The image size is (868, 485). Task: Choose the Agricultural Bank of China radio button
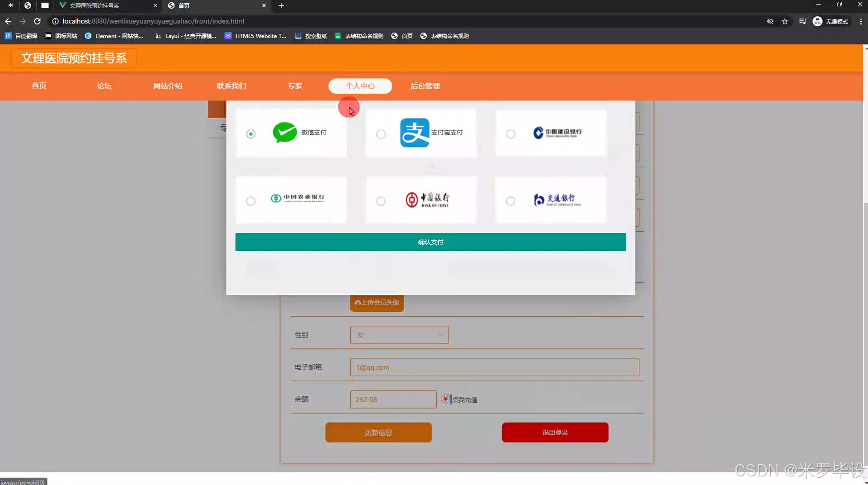[x=251, y=201]
